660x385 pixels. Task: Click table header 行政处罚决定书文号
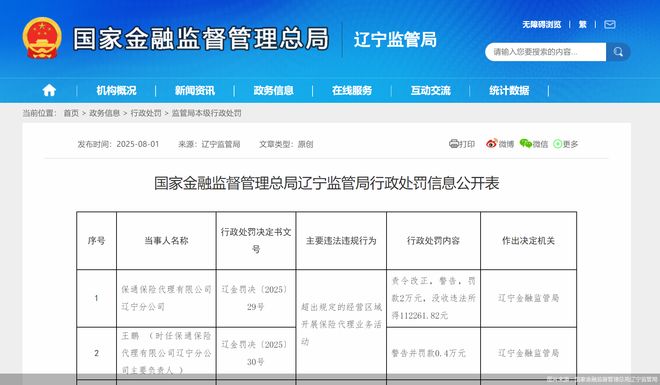click(x=256, y=241)
